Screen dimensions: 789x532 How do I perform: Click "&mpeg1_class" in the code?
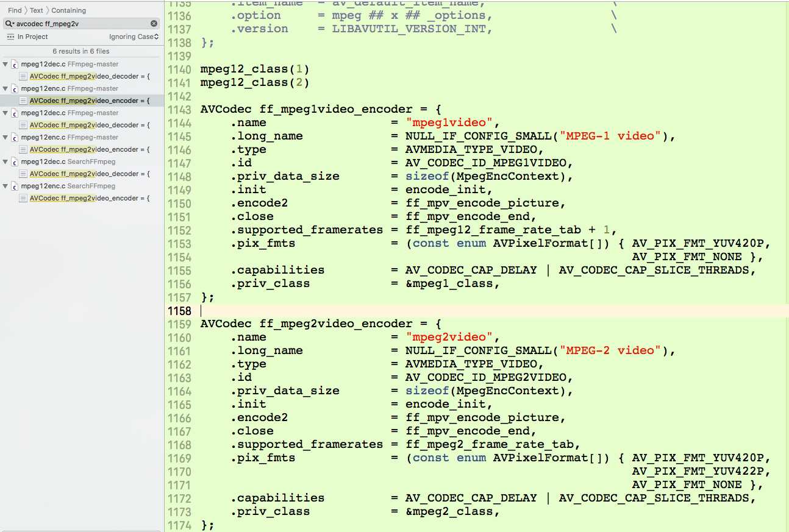449,284
